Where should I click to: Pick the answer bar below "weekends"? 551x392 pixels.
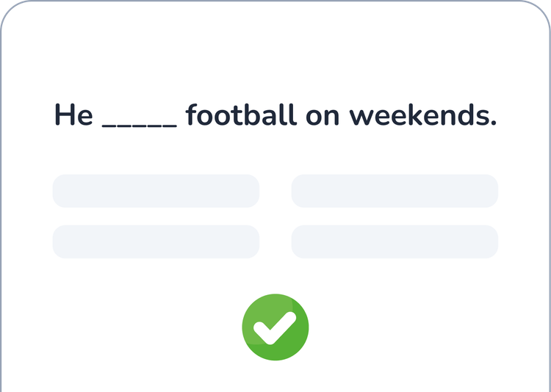[x=395, y=191]
